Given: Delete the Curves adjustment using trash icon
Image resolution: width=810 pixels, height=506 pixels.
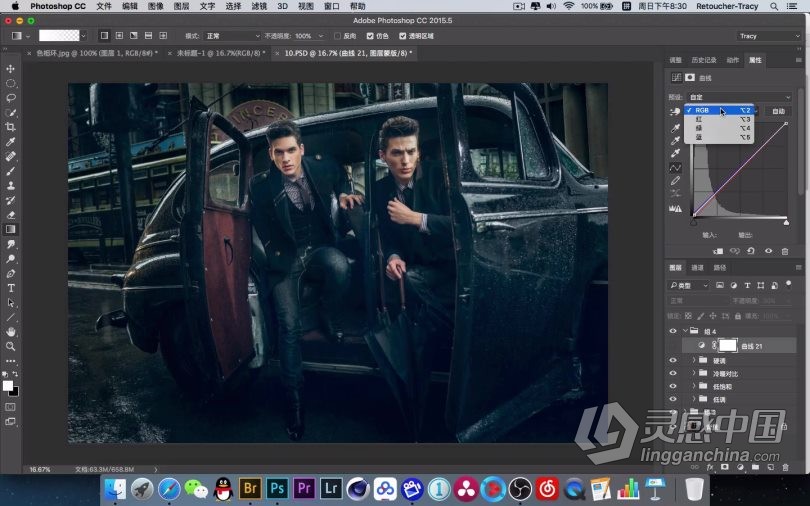Looking at the screenshot, I should 785,251.
